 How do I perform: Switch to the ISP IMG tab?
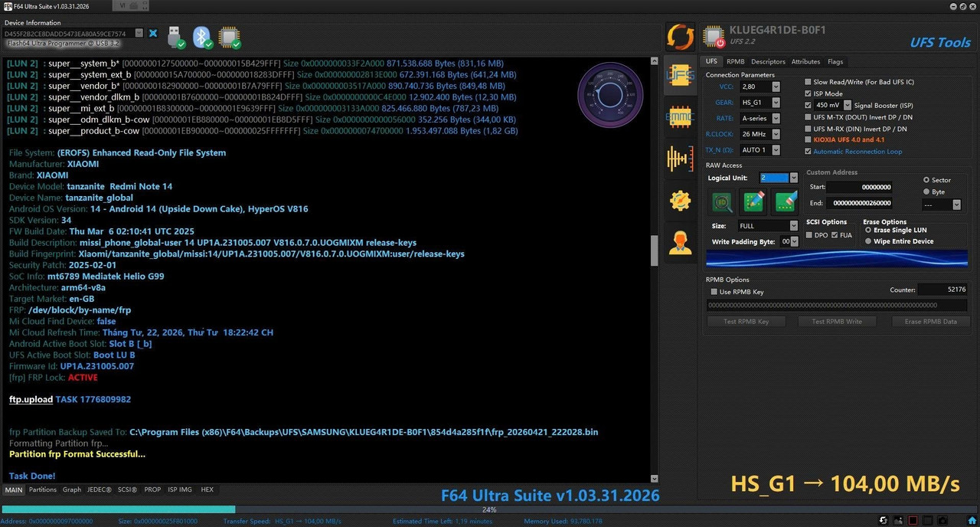(180, 489)
